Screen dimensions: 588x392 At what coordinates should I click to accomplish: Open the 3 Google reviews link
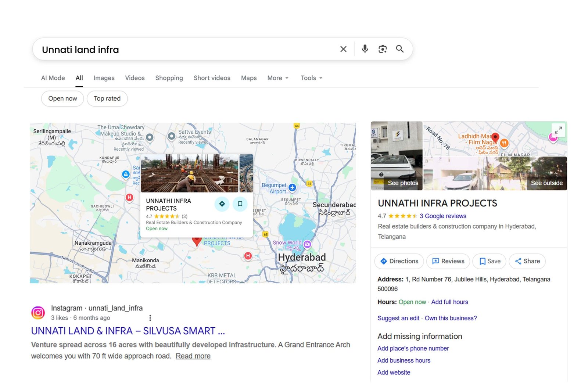coord(442,216)
